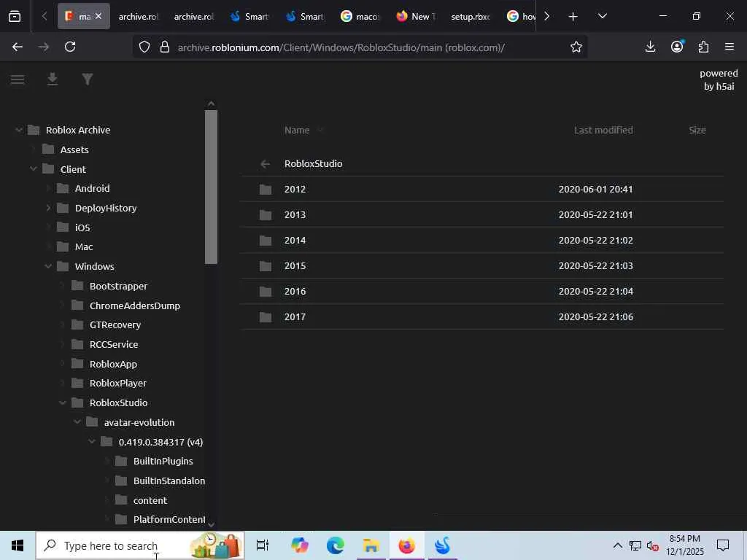Open Firefox View button
This screenshot has height=560, width=747.
[15, 16]
